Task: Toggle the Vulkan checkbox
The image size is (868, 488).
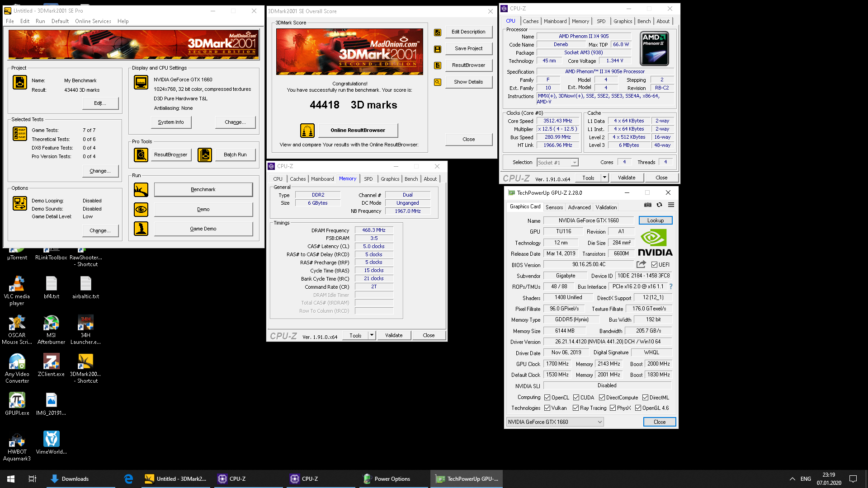Action: [547, 408]
